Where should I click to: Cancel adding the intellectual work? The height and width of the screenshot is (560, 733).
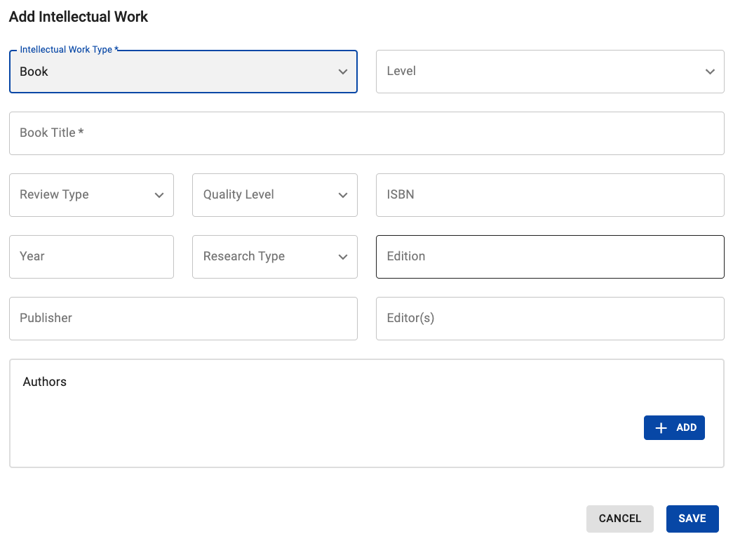[x=619, y=519]
